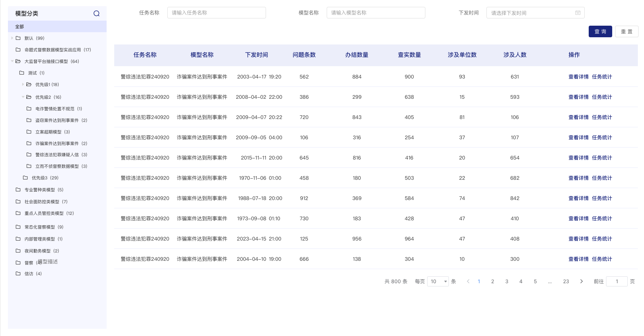Open calendar icon in 下发时间 field
The width and height of the screenshot is (644, 336).
pos(578,13)
